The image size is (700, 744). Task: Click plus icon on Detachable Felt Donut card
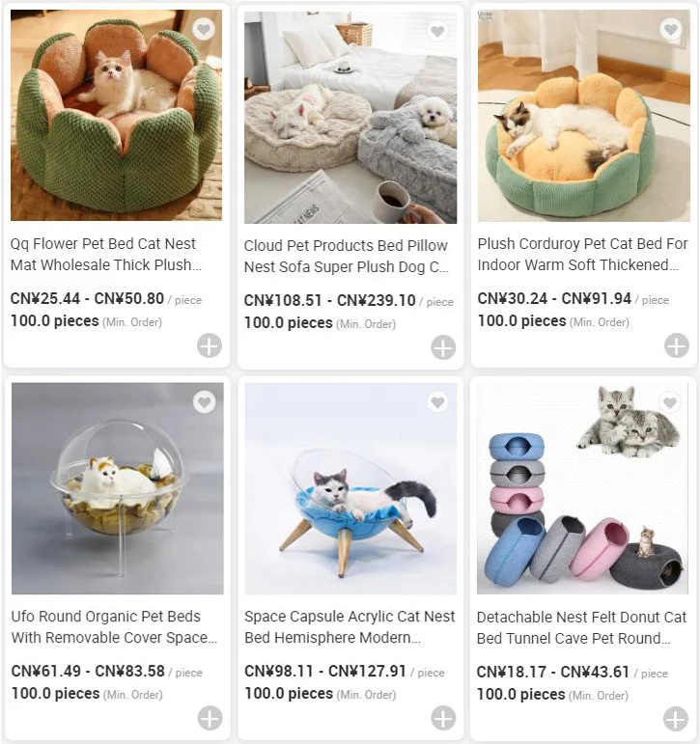(675, 719)
